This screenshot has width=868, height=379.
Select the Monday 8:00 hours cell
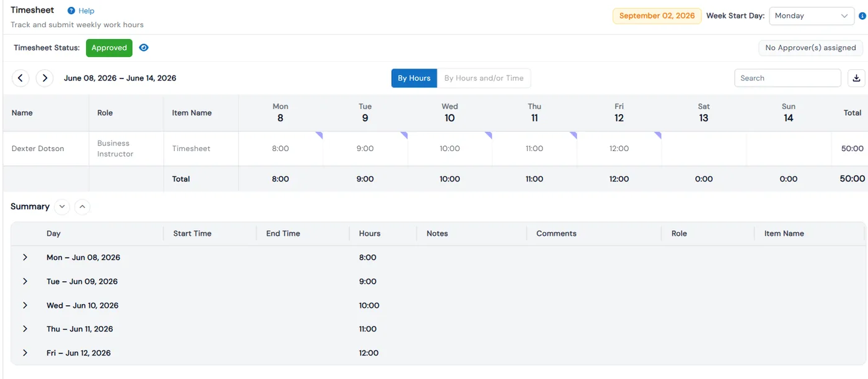[280, 149]
